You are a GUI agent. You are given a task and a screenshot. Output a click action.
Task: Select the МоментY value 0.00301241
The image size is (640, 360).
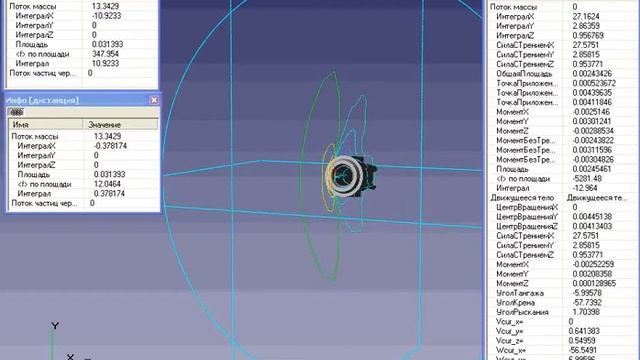592,121
